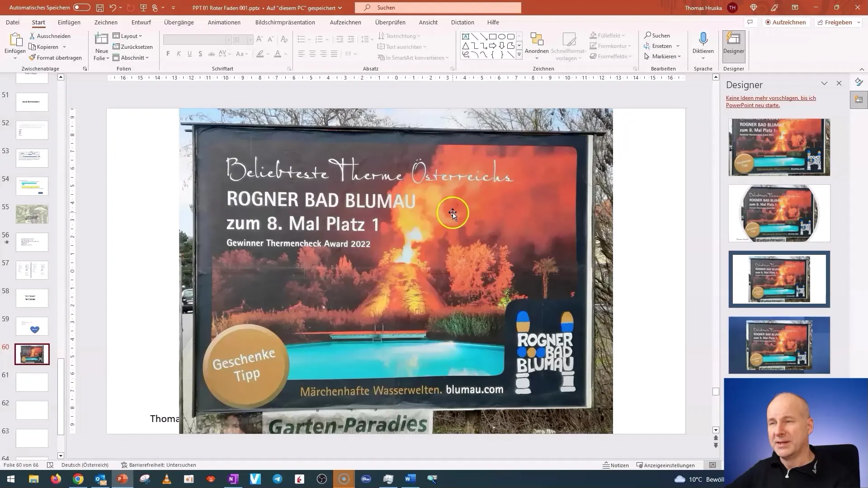
Task: Open the Einfügen ribbon tab
Action: click(x=69, y=22)
